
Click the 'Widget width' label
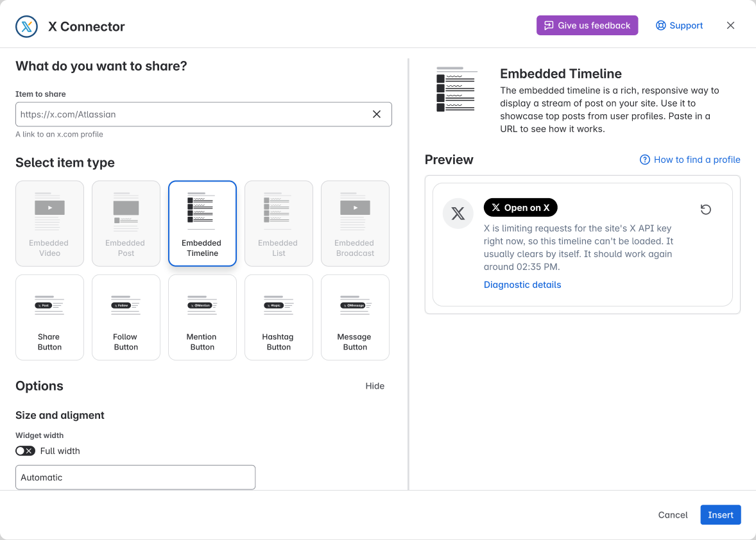tap(40, 435)
